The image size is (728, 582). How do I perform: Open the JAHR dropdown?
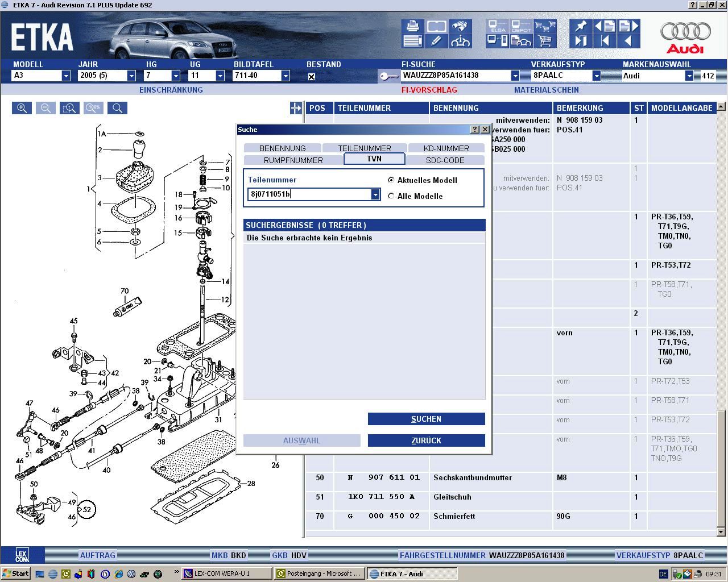(x=131, y=76)
